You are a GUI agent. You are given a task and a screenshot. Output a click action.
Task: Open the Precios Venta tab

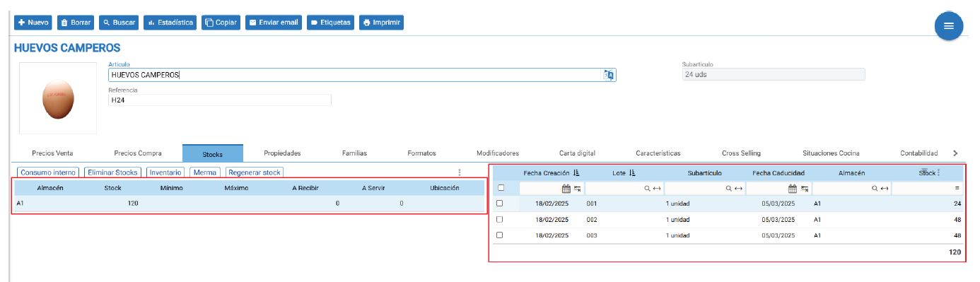tap(52, 153)
